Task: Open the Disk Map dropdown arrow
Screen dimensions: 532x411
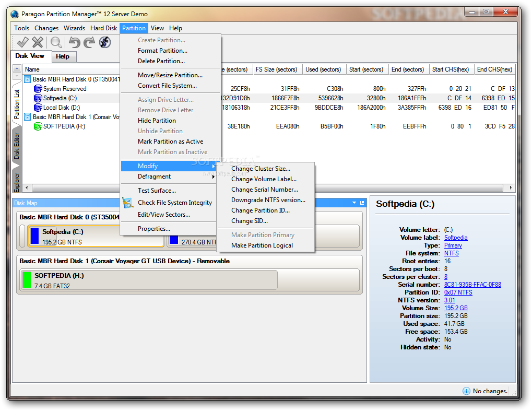Action: (354, 203)
